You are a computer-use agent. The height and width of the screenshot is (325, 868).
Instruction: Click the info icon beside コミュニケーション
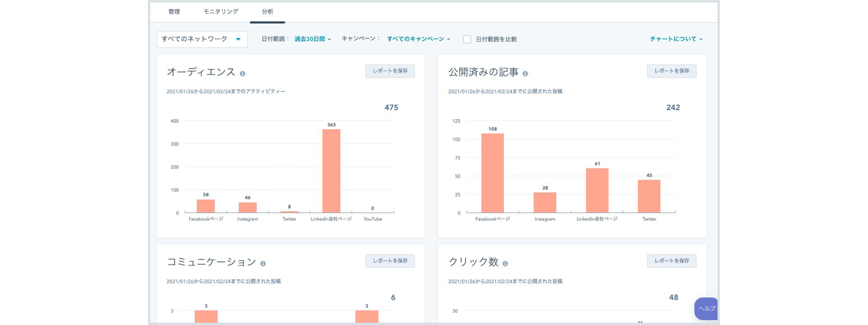point(263,264)
